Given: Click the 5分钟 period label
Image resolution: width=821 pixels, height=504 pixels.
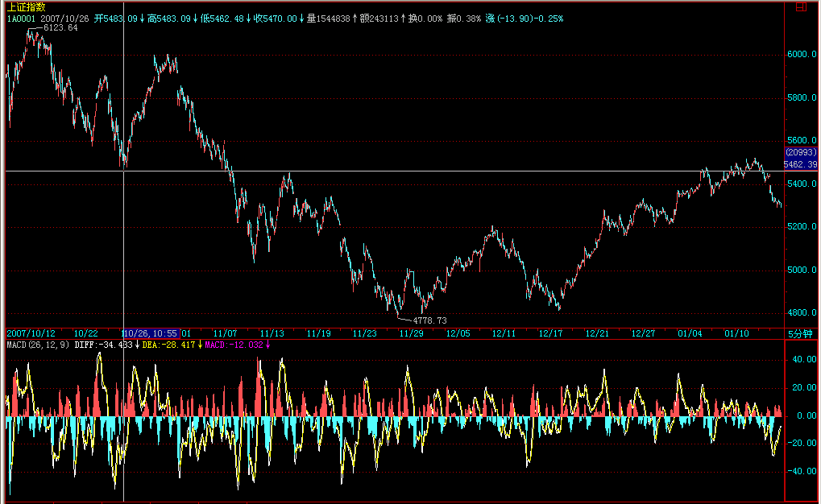Looking at the screenshot, I should point(801,333).
